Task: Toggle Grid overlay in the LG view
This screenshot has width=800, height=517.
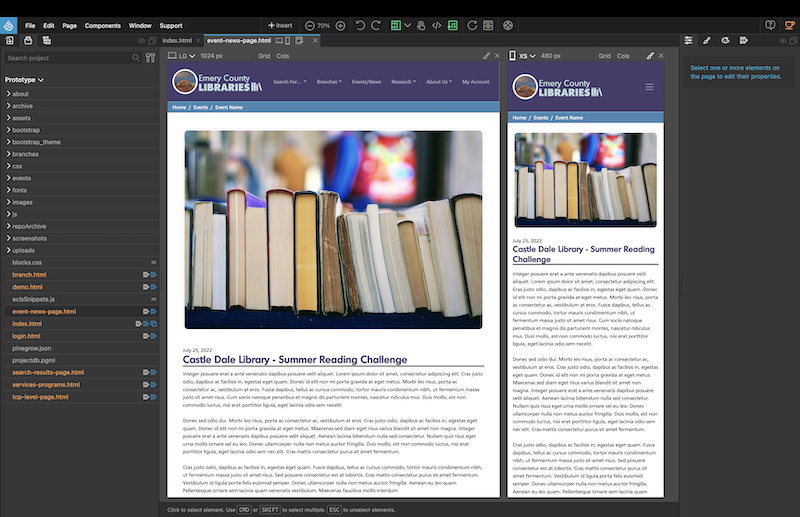Action: click(265, 56)
